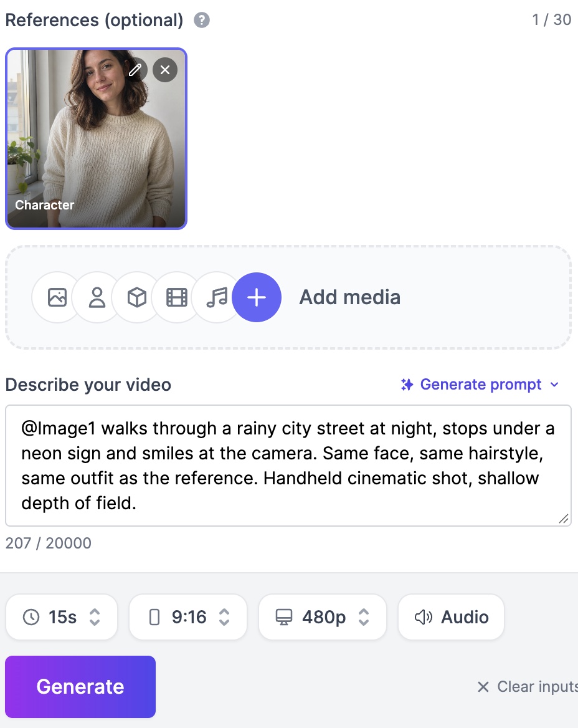Add an audio reference via music-note icon
Viewport: 578px width, 728px height.
click(217, 297)
